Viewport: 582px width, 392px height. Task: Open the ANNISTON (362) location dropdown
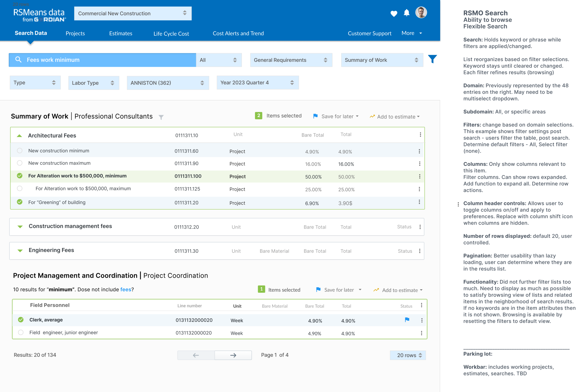168,83
